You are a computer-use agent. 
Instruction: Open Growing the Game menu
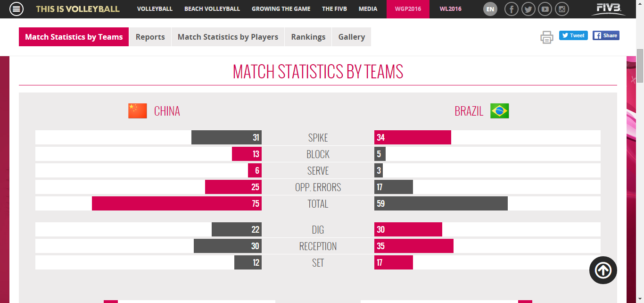[281, 9]
